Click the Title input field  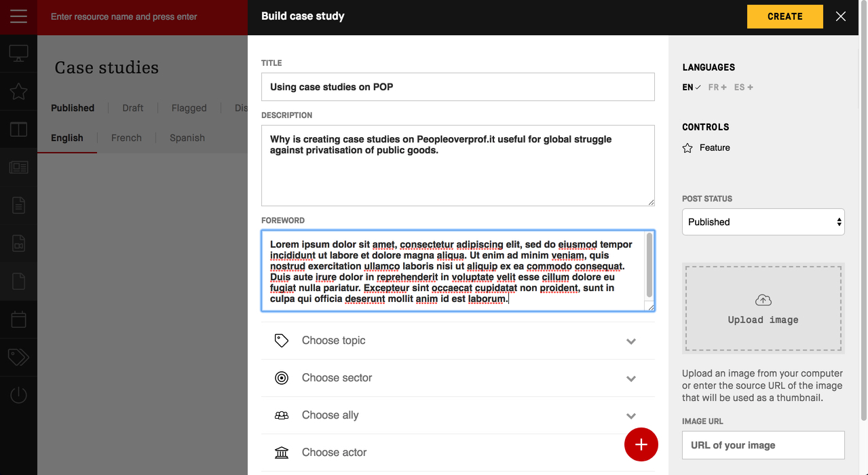tap(458, 87)
